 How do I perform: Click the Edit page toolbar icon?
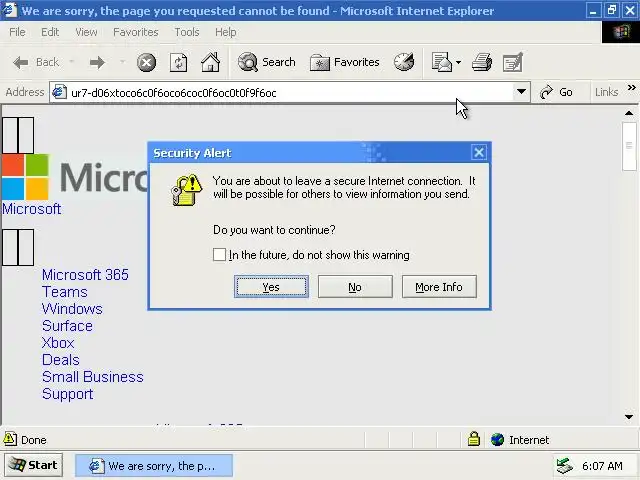513,62
